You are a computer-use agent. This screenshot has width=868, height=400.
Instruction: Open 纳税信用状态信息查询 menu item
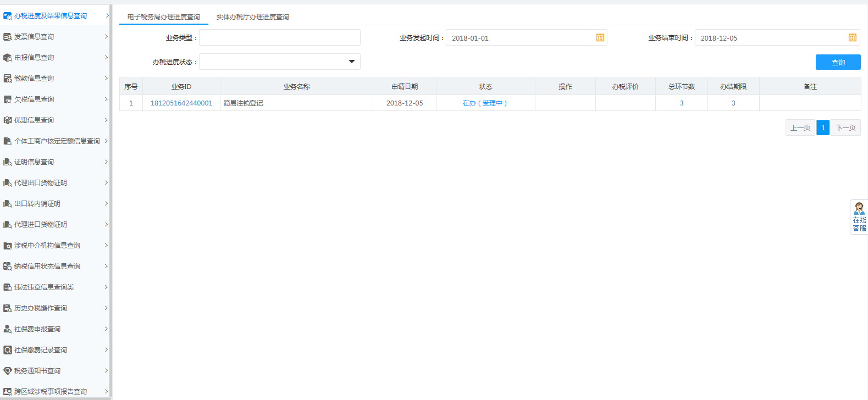[55, 266]
